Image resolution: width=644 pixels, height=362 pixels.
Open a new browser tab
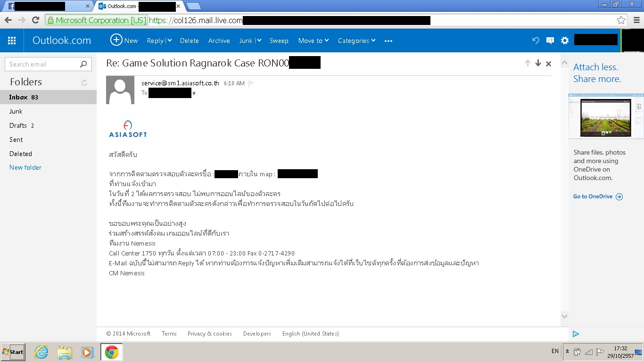pos(193,6)
